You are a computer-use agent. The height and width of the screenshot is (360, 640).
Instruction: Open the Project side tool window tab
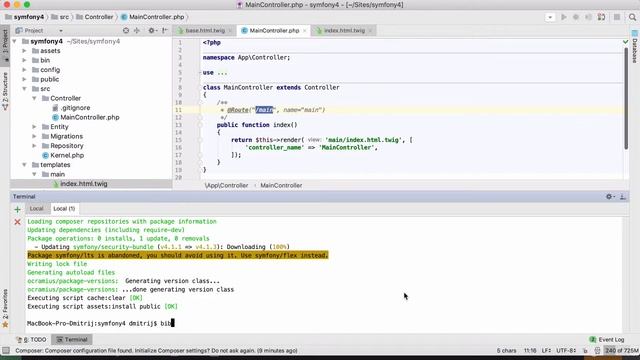(5, 44)
